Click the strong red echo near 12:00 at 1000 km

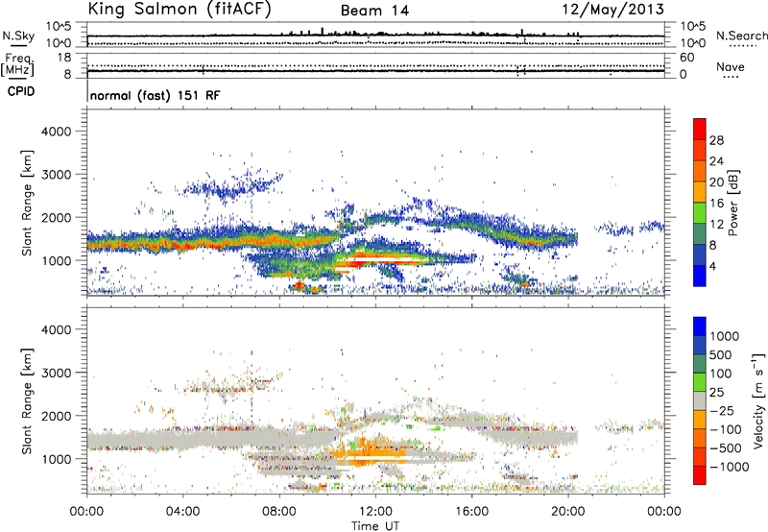(377, 258)
